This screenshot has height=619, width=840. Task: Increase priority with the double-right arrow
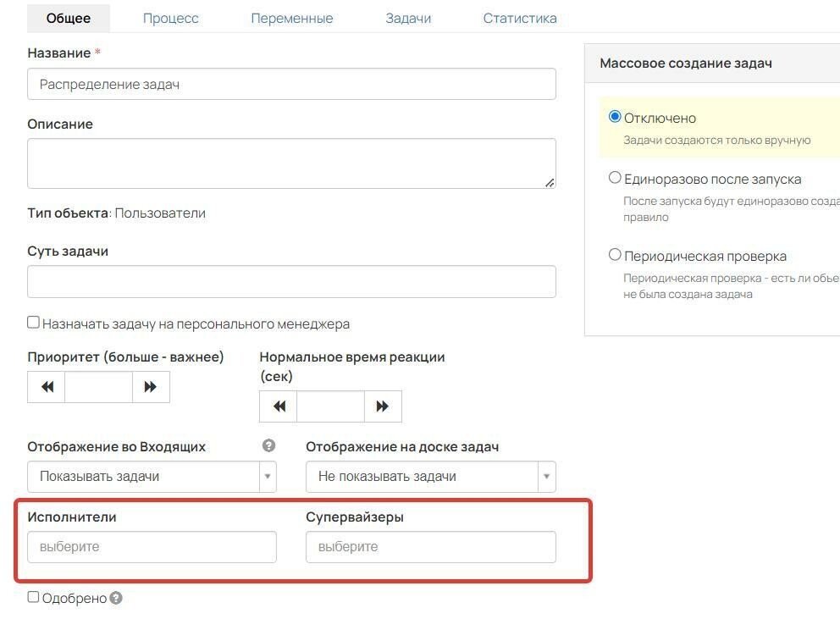(151, 387)
